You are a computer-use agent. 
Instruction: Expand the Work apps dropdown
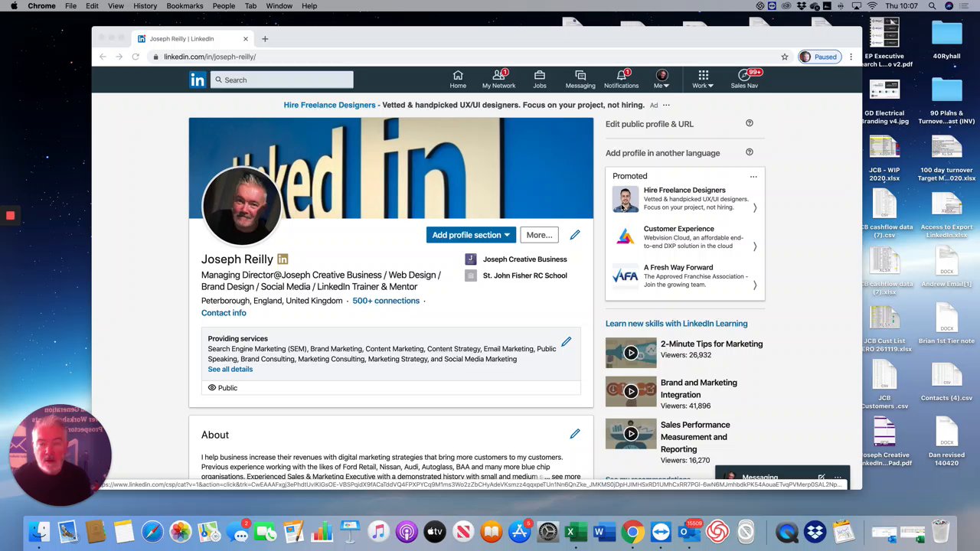click(703, 80)
